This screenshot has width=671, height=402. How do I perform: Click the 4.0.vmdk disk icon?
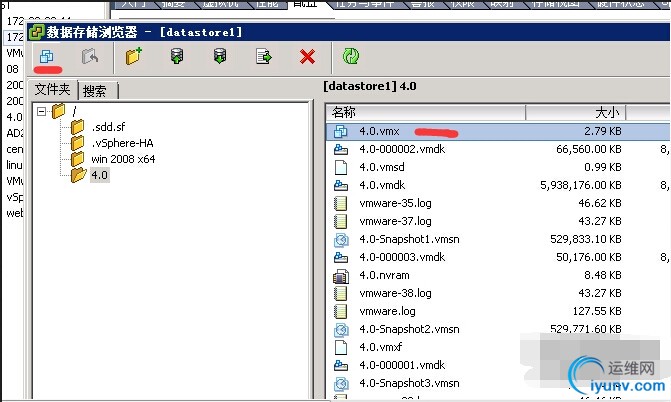pos(341,185)
